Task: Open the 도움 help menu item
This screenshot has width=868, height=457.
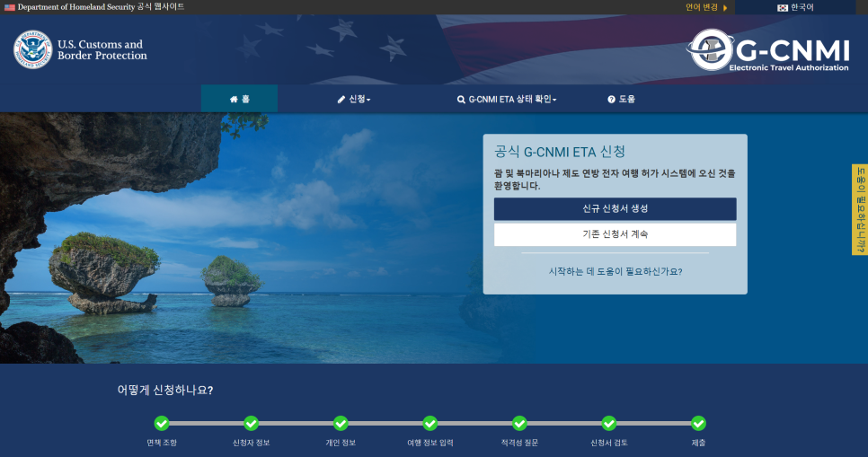Action: point(621,99)
